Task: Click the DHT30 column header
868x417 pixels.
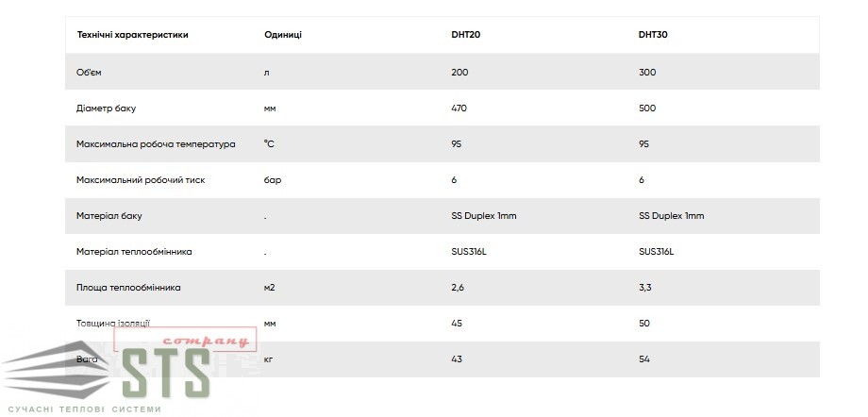Action: tap(653, 34)
